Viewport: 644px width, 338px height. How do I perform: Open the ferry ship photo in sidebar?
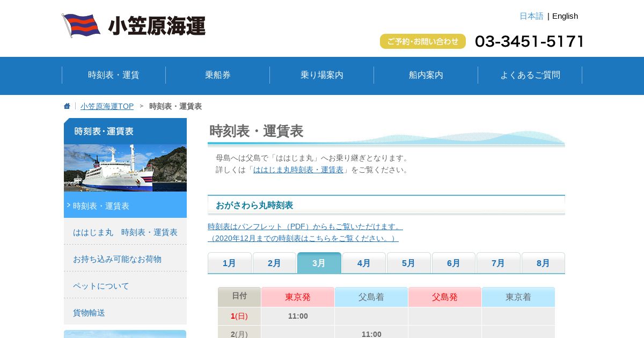125,168
